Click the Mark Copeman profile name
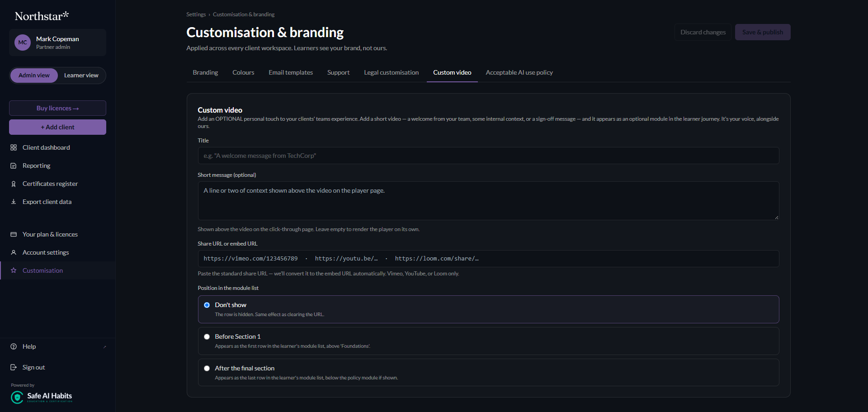868x412 pixels. pyautogui.click(x=57, y=39)
